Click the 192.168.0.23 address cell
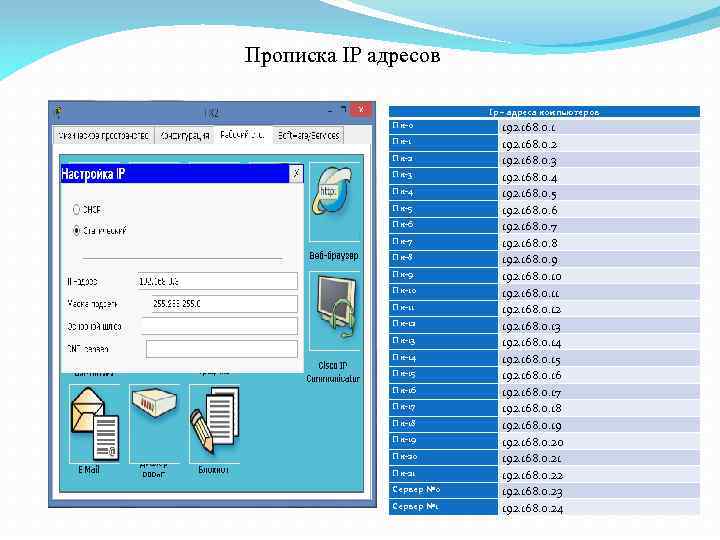The height and width of the screenshot is (540, 720). coord(599,491)
